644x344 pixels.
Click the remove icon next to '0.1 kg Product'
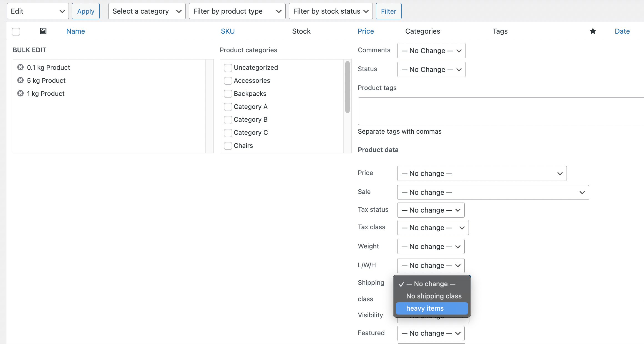click(20, 67)
